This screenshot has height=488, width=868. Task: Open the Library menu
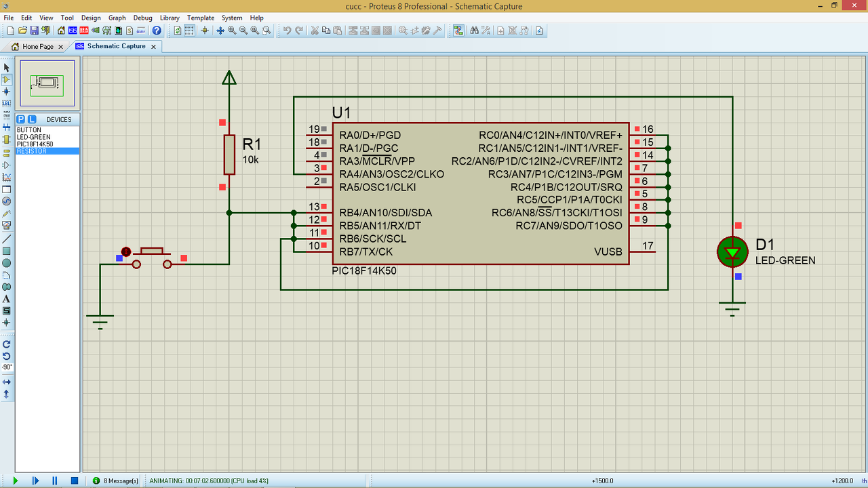tap(170, 18)
